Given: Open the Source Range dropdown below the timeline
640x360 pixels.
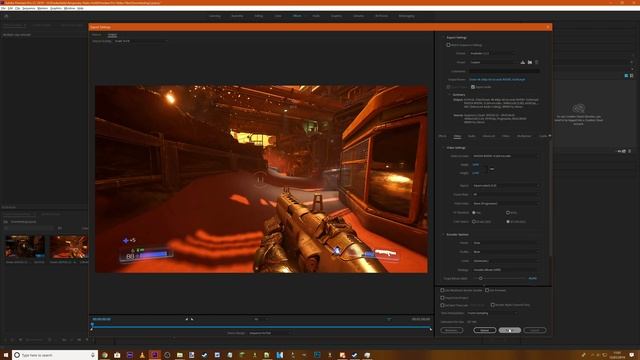Looking at the screenshot, I should [271, 333].
